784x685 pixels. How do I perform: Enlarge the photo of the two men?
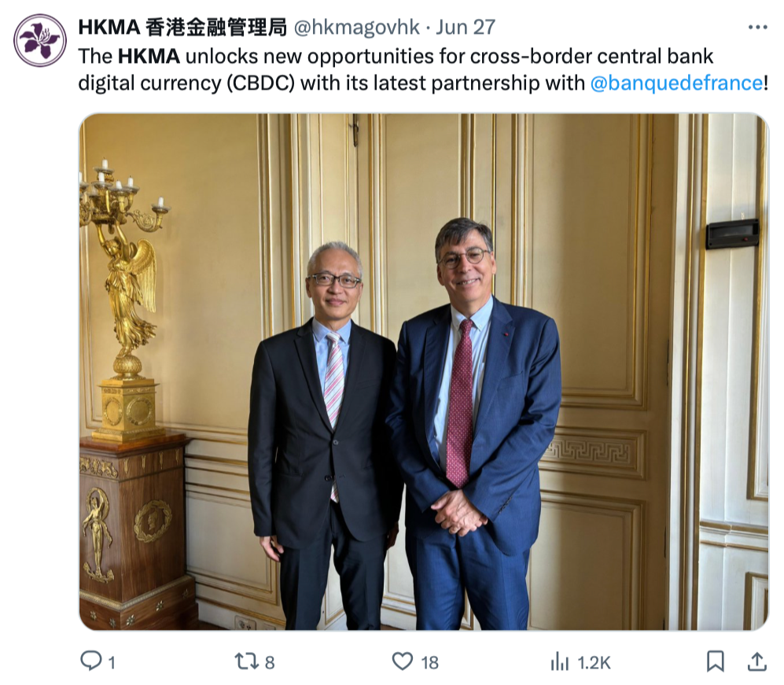424,371
